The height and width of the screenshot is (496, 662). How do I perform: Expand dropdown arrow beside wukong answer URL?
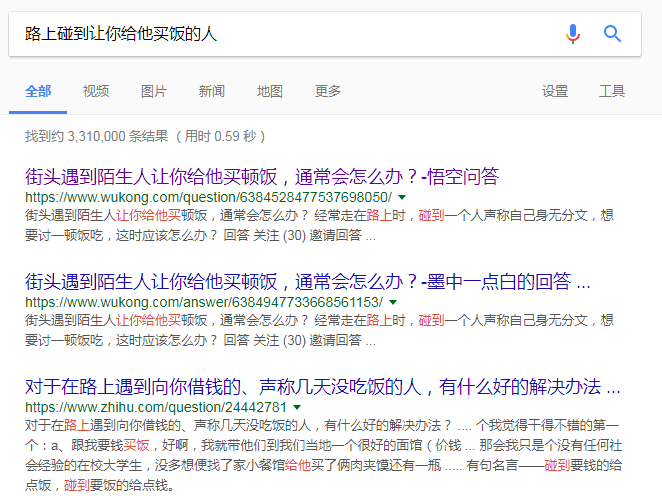click(x=393, y=302)
